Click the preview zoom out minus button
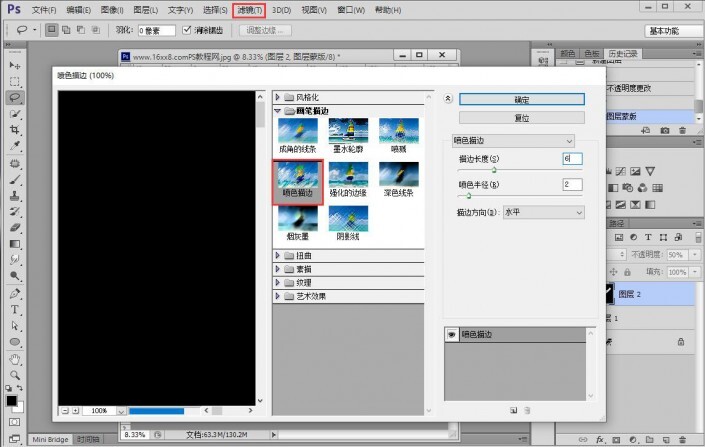705x447 pixels. pyautogui.click(x=64, y=410)
